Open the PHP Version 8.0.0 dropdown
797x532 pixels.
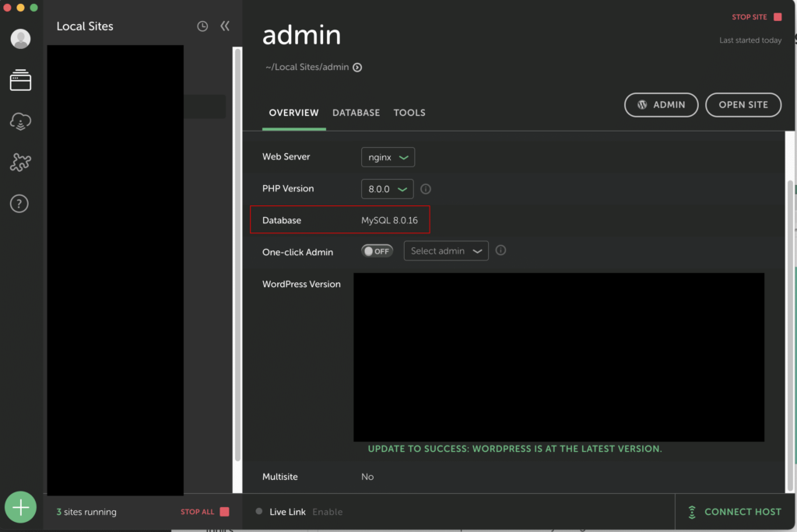click(x=388, y=189)
